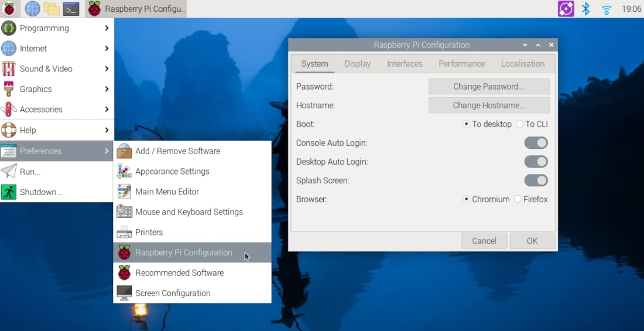Switch to the Localisation tab
Screen dimensions: 644x331
pos(523,64)
